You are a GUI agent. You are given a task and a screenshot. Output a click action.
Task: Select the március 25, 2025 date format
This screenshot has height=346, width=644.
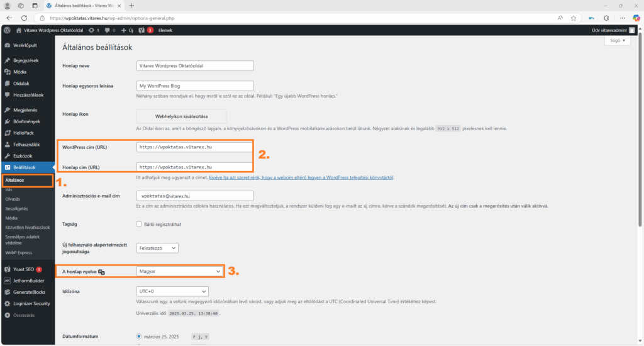pyautogui.click(x=140, y=336)
